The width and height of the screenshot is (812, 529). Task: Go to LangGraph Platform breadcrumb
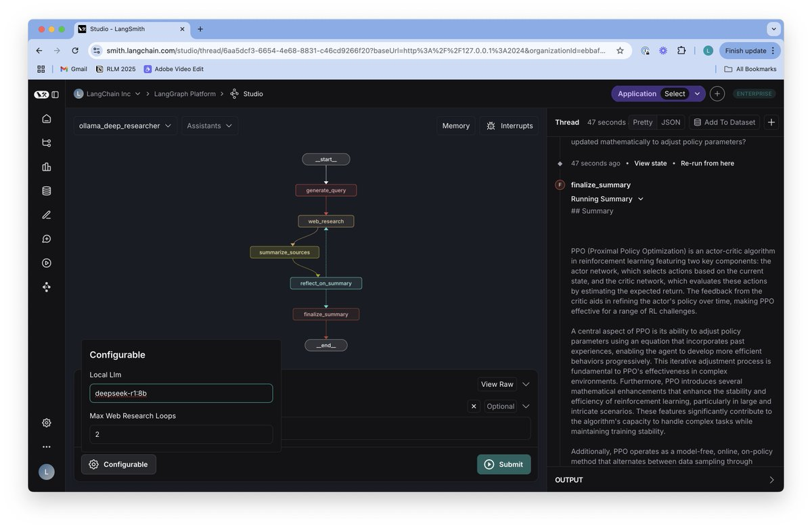click(x=185, y=94)
